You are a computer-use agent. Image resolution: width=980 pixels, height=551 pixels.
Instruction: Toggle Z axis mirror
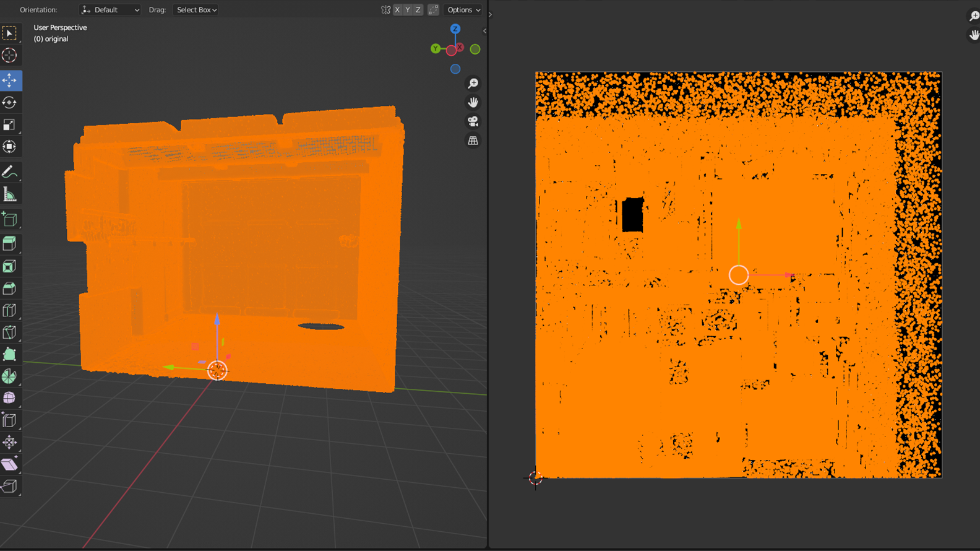point(418,10)
